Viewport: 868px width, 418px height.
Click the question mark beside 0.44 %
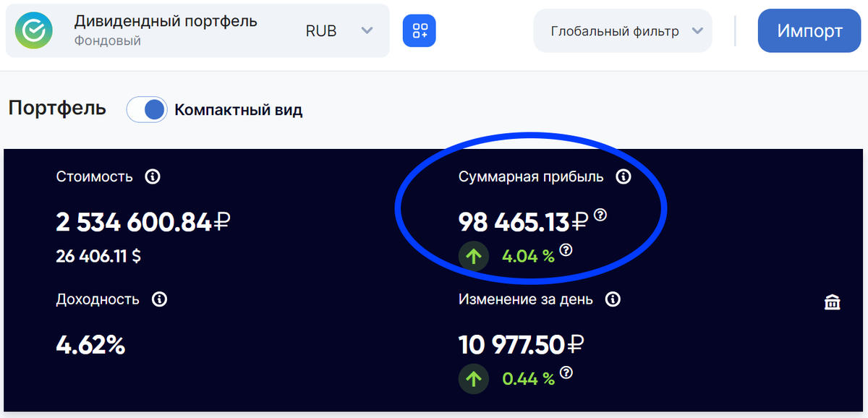tap(567, 374)
